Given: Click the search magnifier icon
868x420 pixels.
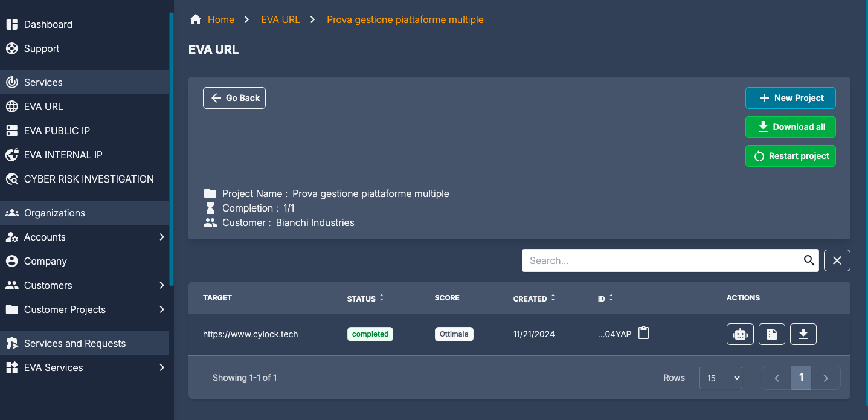Looking at the screenshot, I should tap(809, 260).
